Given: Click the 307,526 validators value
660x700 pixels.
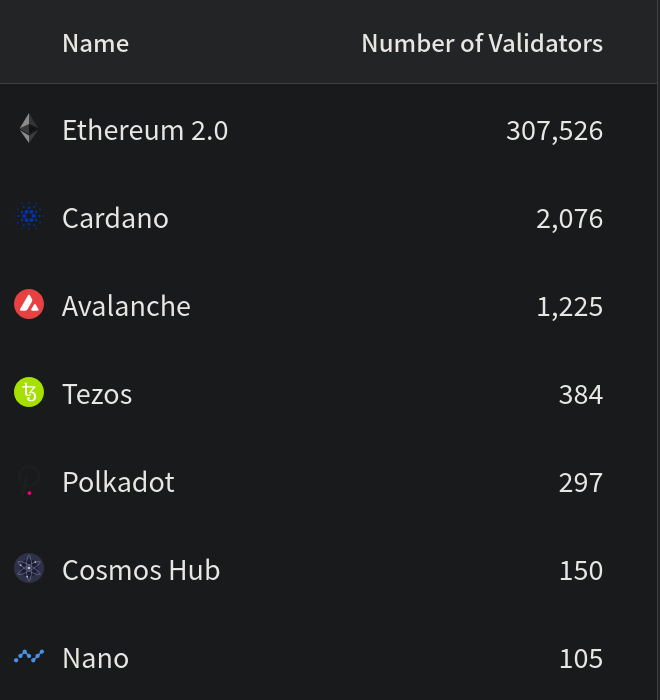Looking at the screenshot, I should [554, 130].
